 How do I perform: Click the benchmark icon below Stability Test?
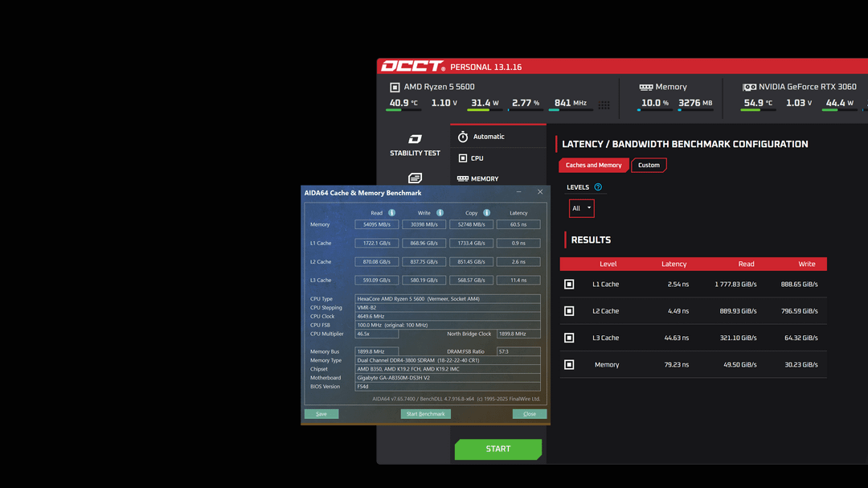(x=415, y=178)
